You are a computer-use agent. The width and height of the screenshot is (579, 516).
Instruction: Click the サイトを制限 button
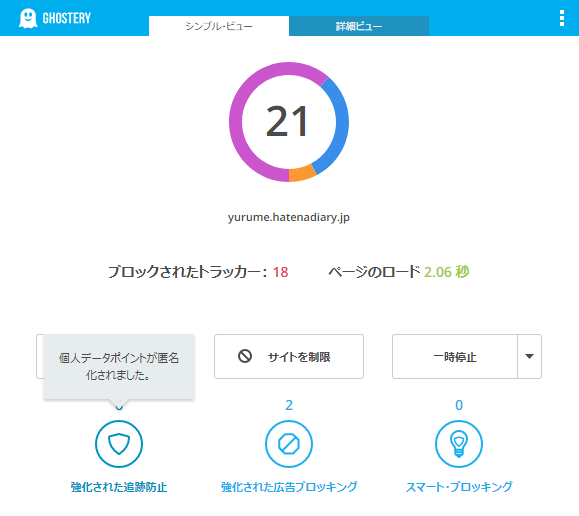pyautogui.click(x=289, y=356)
